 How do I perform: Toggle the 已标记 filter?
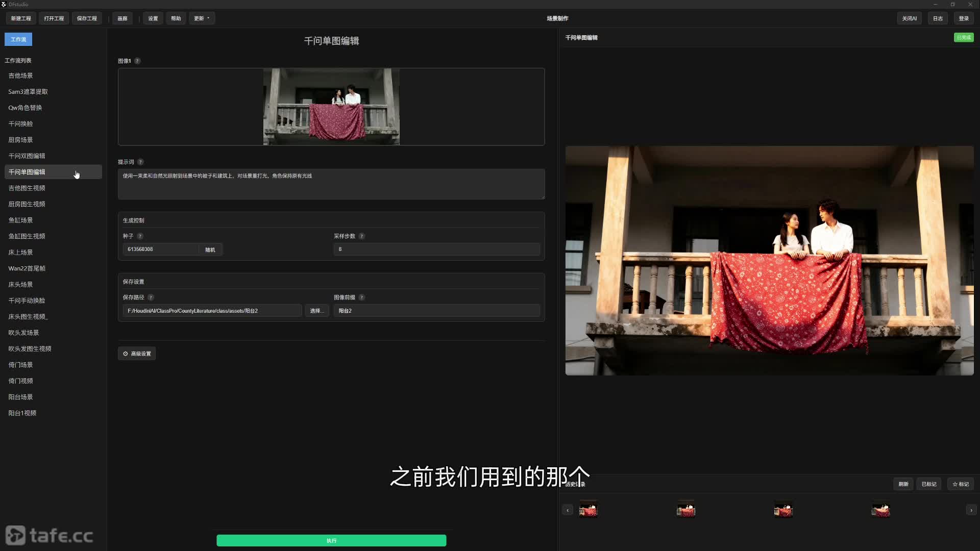928,484
